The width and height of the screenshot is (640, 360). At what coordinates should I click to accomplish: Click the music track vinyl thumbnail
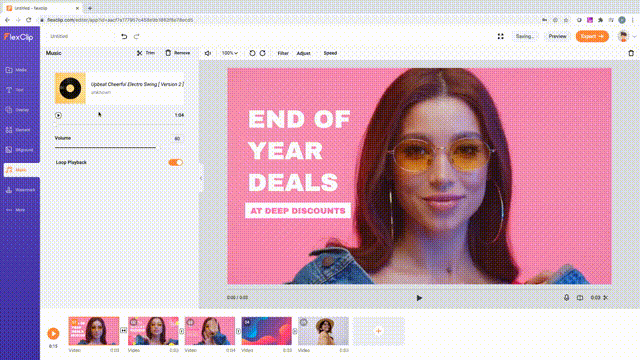point(70,88)
